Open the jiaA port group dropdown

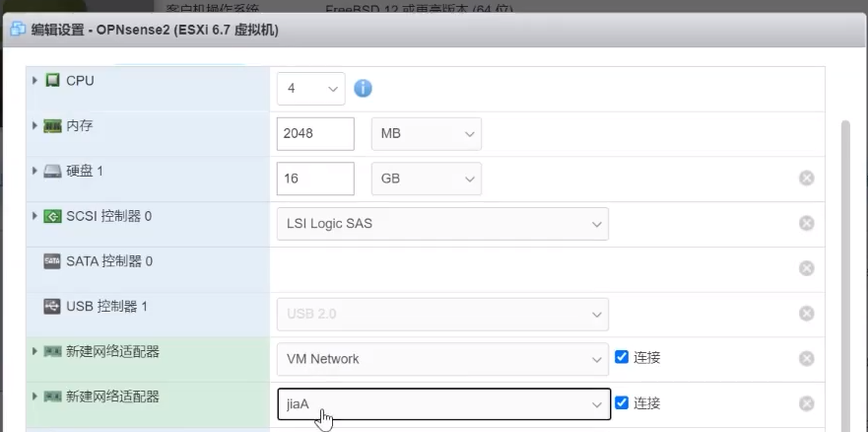point(444,404)
